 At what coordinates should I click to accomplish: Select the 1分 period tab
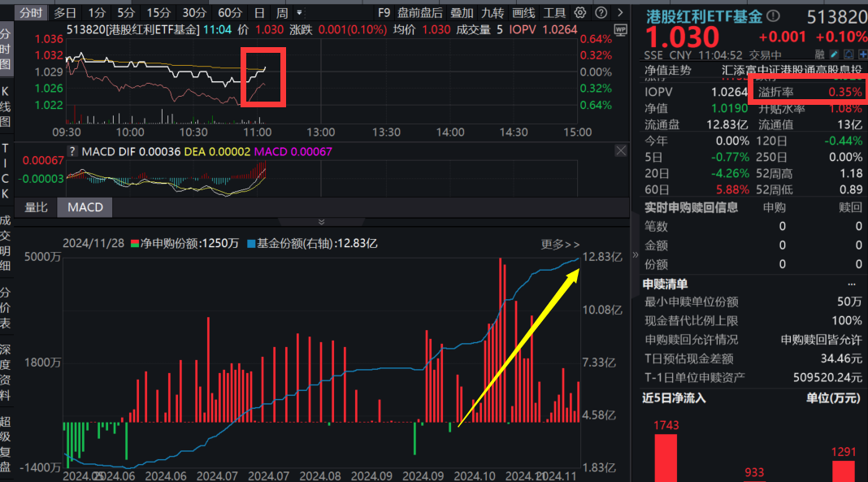[x=97, y=12]
